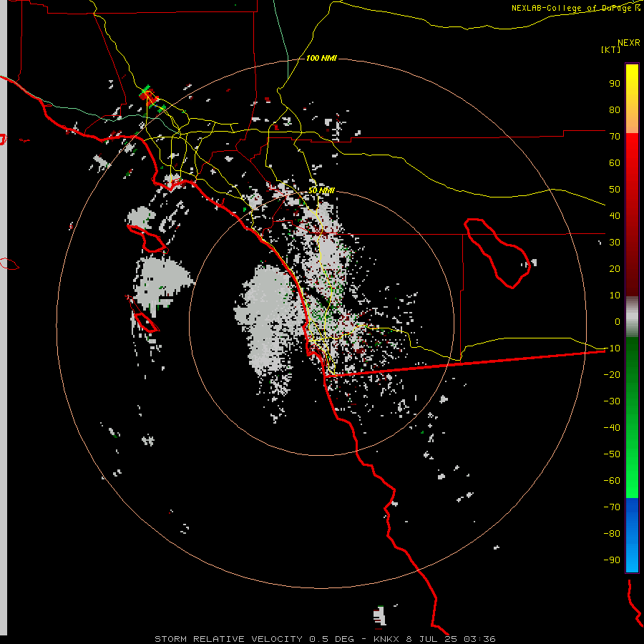
Task: Click the STORM RELATIVE VELOCITY caption at bottom
Action: point(325,639)
